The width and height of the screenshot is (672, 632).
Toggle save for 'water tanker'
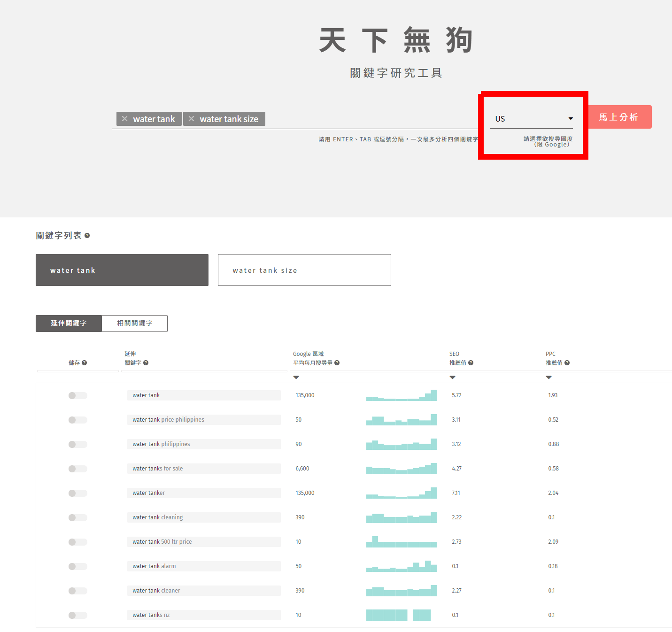[77, 493]
